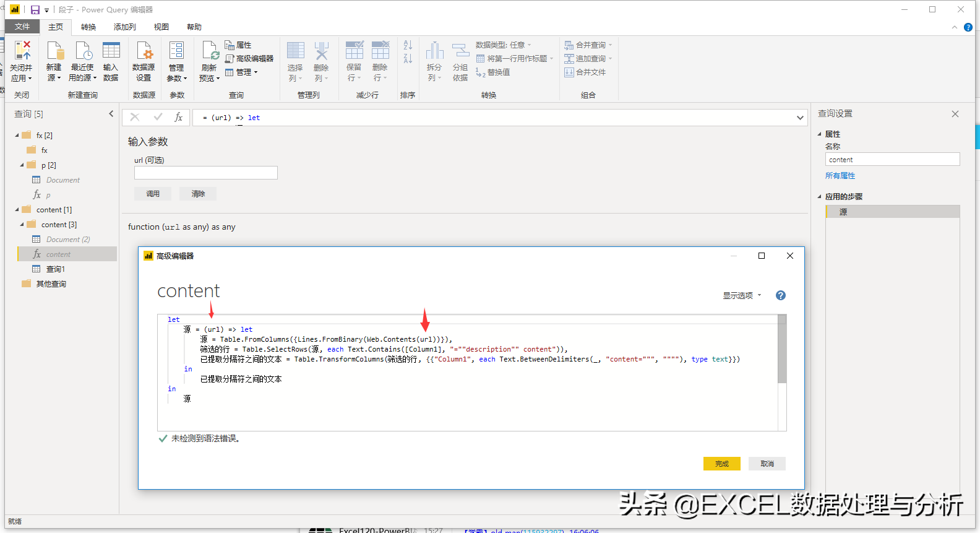Click the url parameter input field

205,173
